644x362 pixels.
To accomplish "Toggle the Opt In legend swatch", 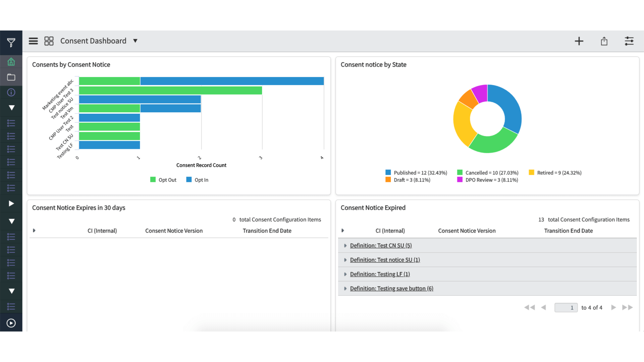I will (x=189, y=180).
